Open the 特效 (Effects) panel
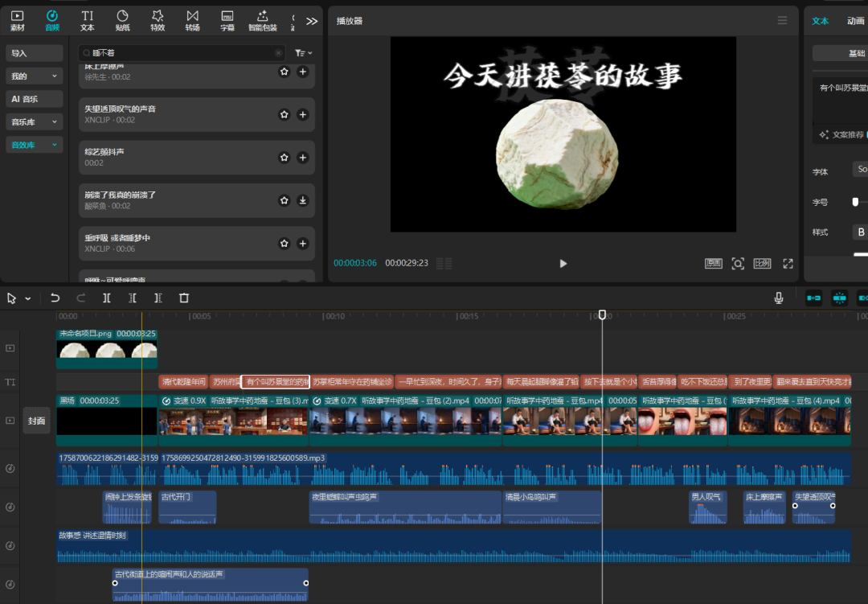 (x=158, y=18)
